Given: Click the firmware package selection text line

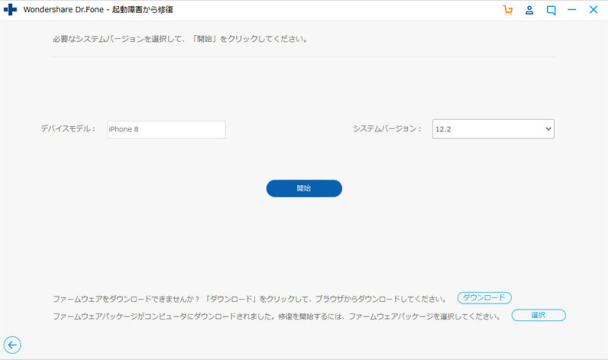Looking at the screenshot, I should (x=276, y=317).
